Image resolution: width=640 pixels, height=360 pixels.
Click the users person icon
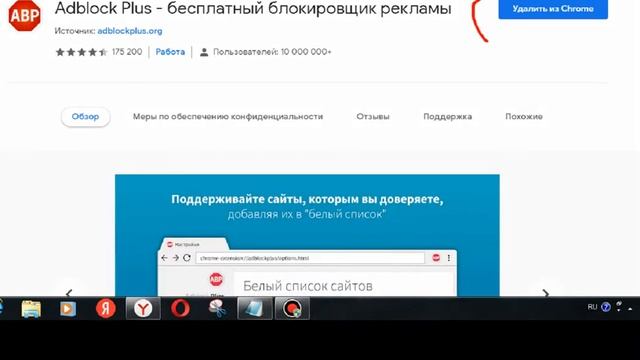204,52
